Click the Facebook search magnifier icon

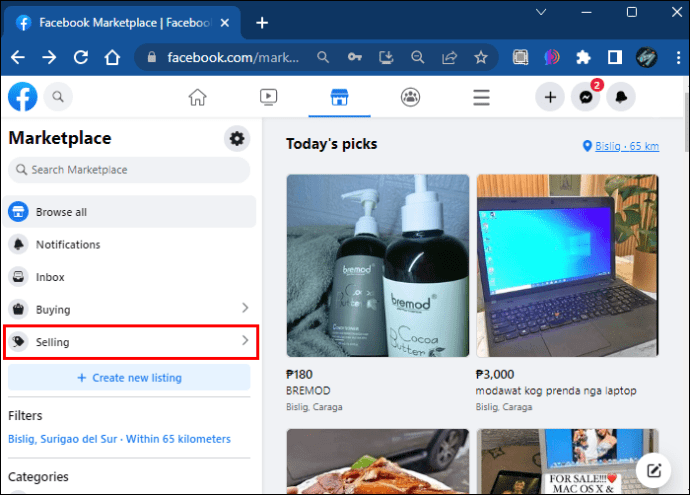[x=58, y=96]
